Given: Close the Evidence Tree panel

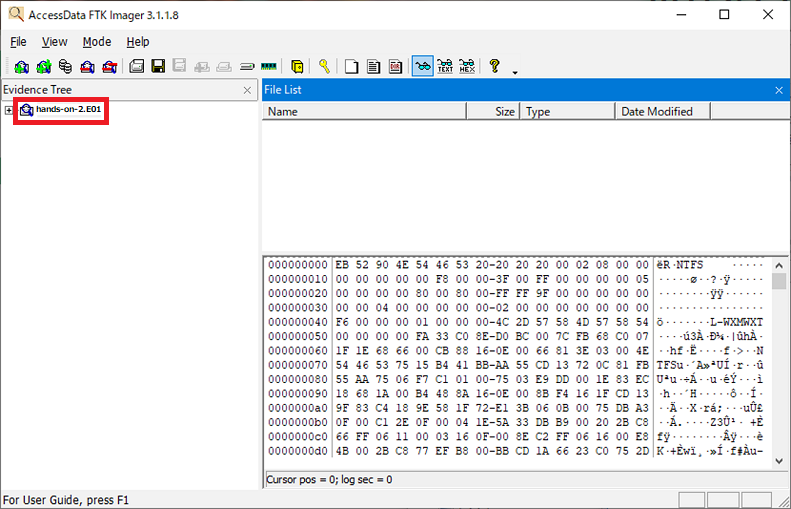Looking at the screenshot, I should (x=247, y=90).
